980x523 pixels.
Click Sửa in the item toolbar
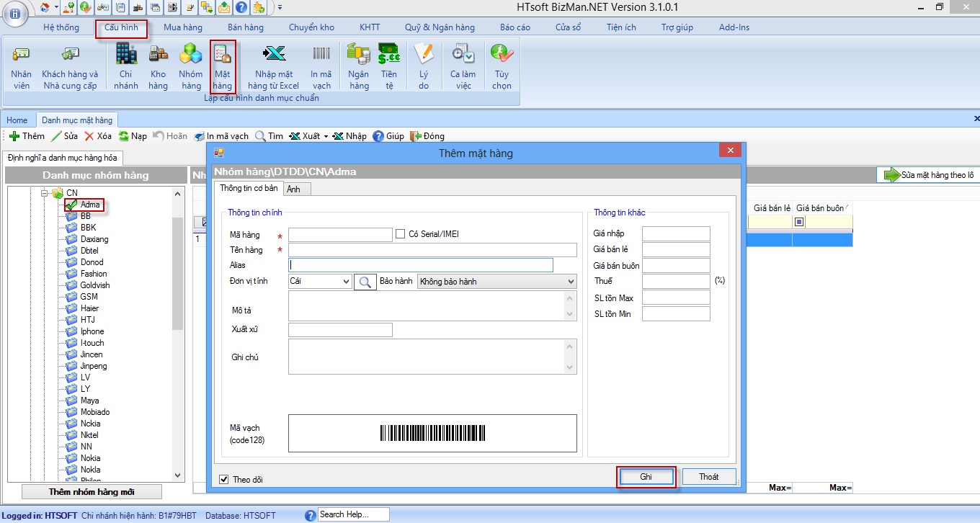64,136
